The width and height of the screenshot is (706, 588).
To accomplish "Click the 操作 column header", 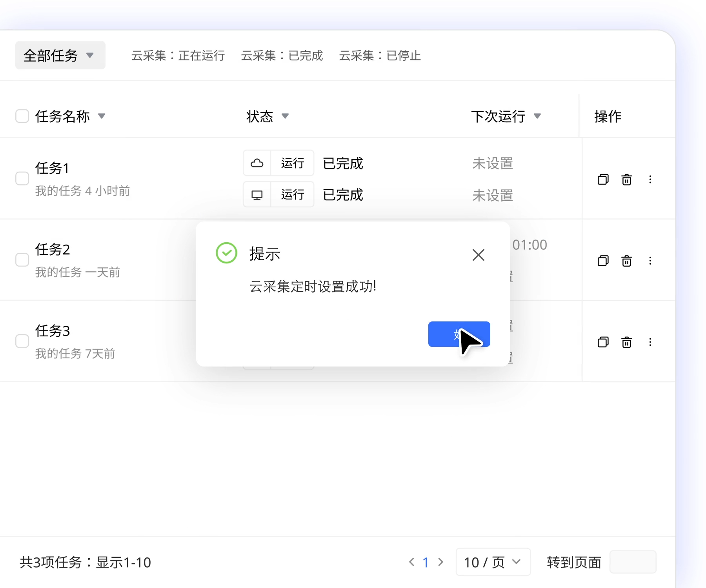I will coord(608,116).
